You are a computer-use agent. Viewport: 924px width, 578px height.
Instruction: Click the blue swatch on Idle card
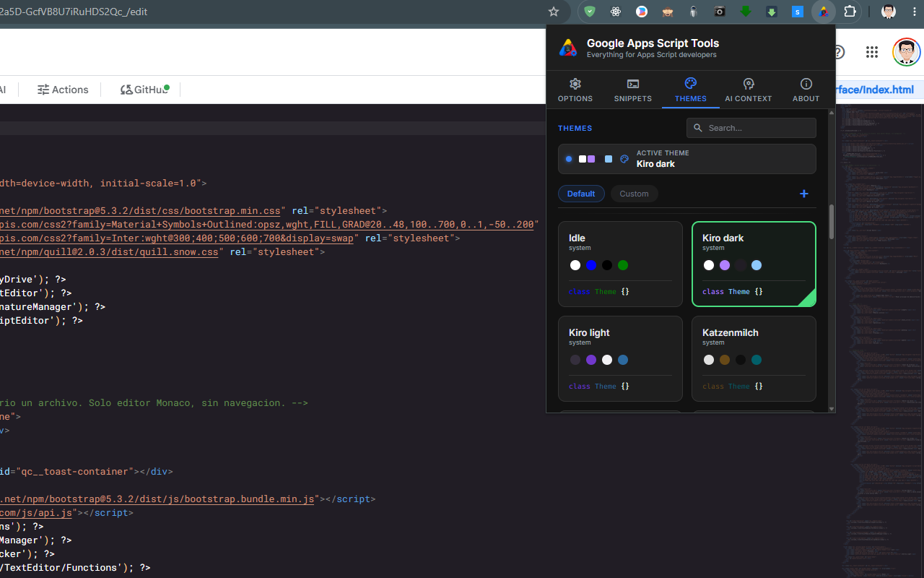(591, 265)
